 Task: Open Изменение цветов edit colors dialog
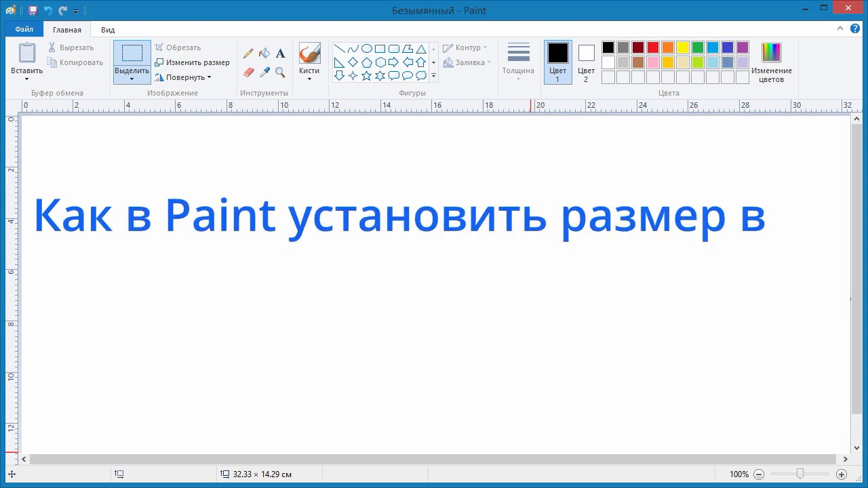click(771, 62)
